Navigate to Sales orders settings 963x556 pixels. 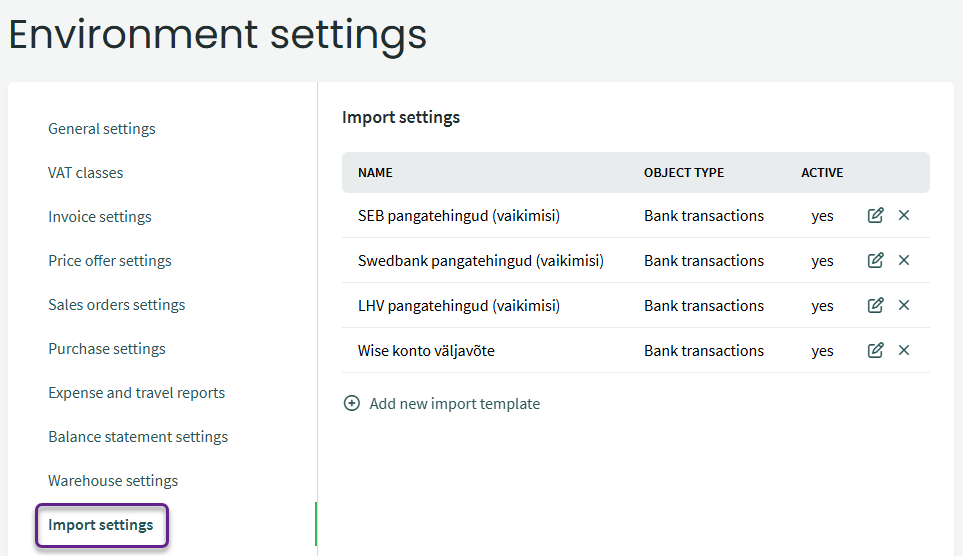(117, 305)
